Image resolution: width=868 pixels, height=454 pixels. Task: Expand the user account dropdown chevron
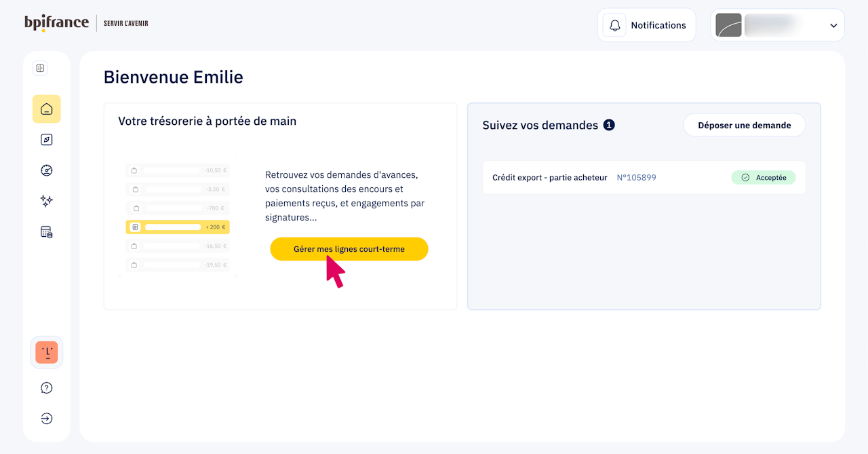833,26
